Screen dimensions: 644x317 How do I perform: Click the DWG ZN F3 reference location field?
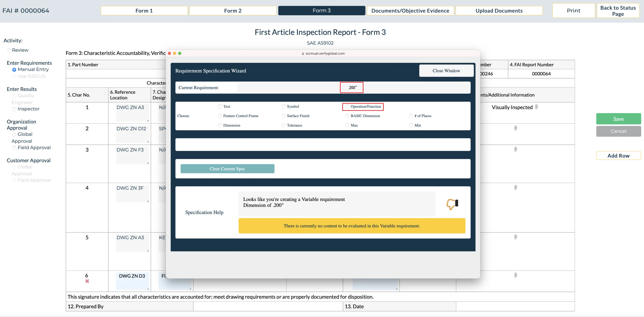133,155
